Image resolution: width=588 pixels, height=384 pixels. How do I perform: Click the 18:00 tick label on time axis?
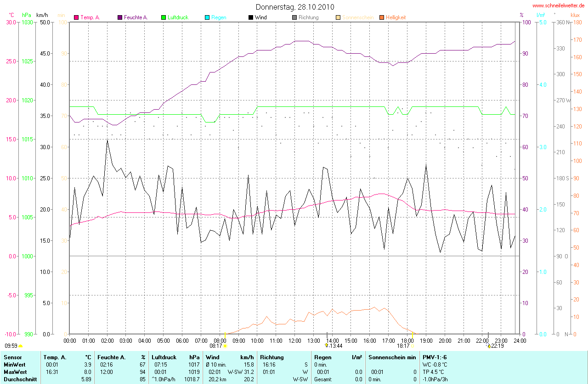point(407,340)
